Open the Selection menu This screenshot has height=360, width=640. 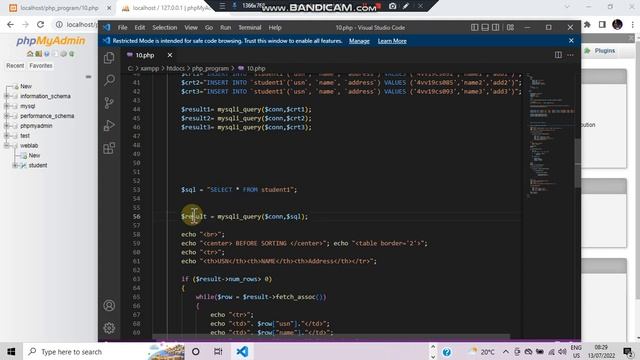click(164, 28)
